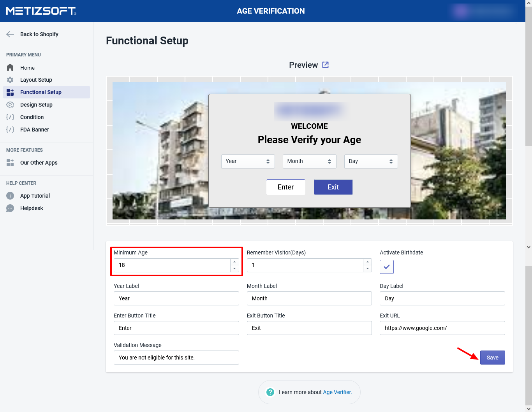Click the App Tutorial info icon
The height and width of the screenshot is (412, 532).
[x=10, y=196]
